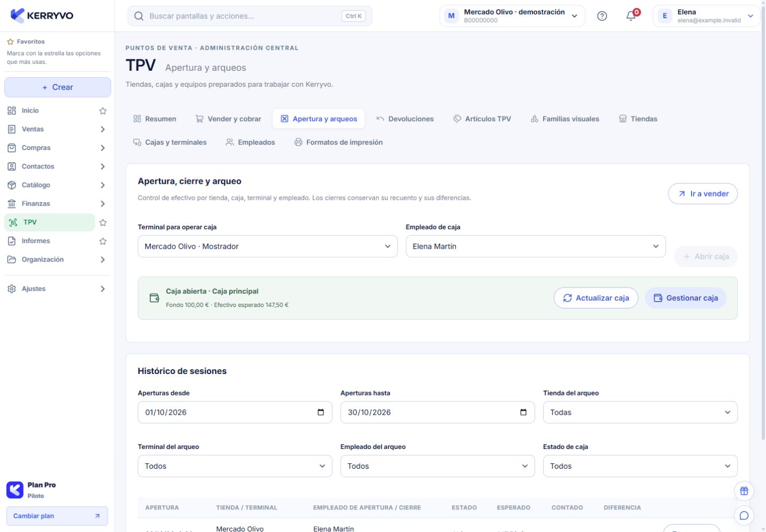Switch to the Resumen tab
Viewport: 766px width, 532px height.
(155, 119)
